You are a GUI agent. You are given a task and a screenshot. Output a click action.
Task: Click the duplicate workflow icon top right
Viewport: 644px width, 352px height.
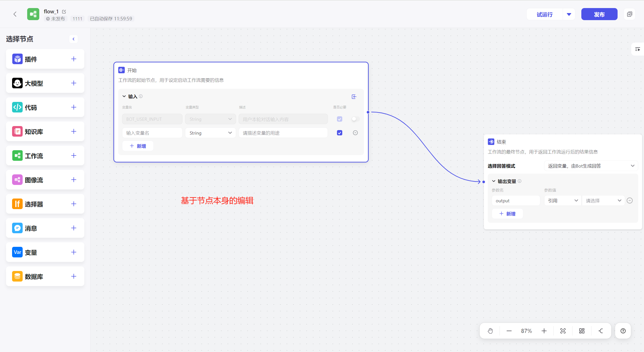[629, 14]
